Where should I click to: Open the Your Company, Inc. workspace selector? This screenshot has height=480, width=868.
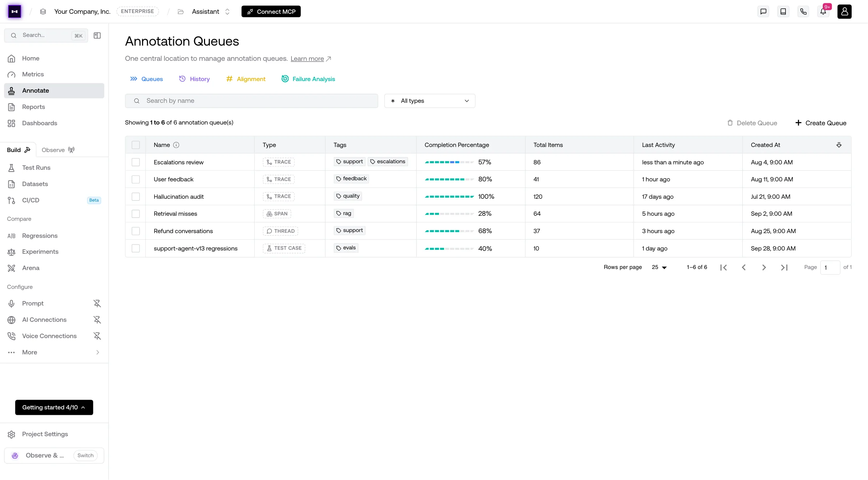pyautogui.click(x=82, y=12)
